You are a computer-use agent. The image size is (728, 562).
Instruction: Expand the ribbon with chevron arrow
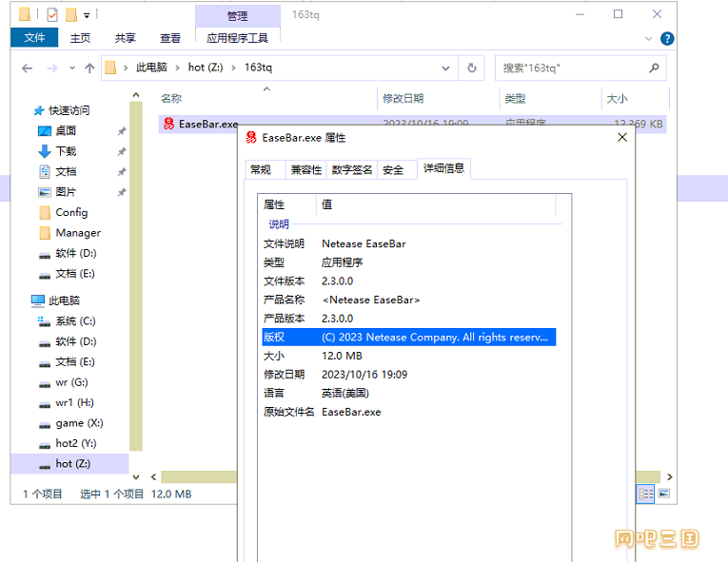tap(649, 39)
